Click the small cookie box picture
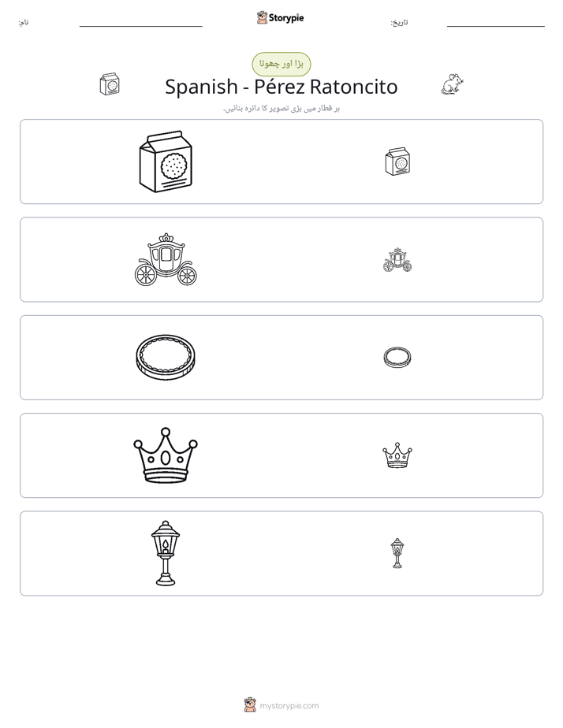Image resolution: width=563 pixels, height=728 pixels. pos(397,162)
